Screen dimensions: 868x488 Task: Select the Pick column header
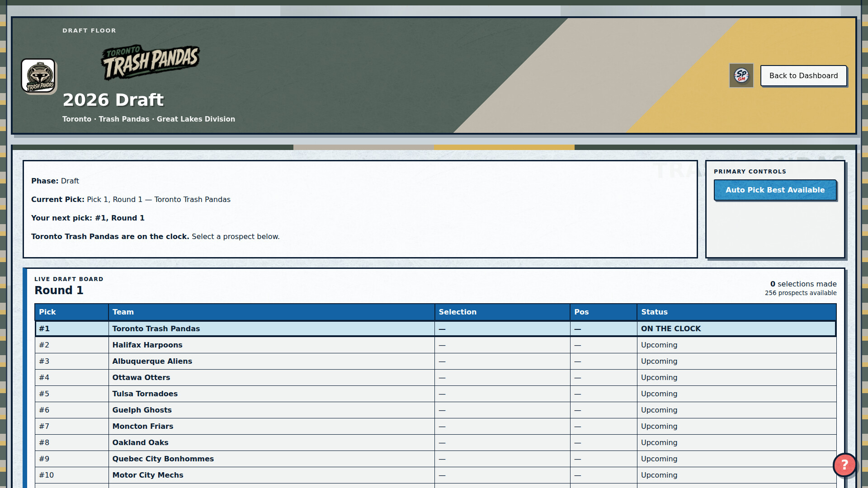click(71, 312)
